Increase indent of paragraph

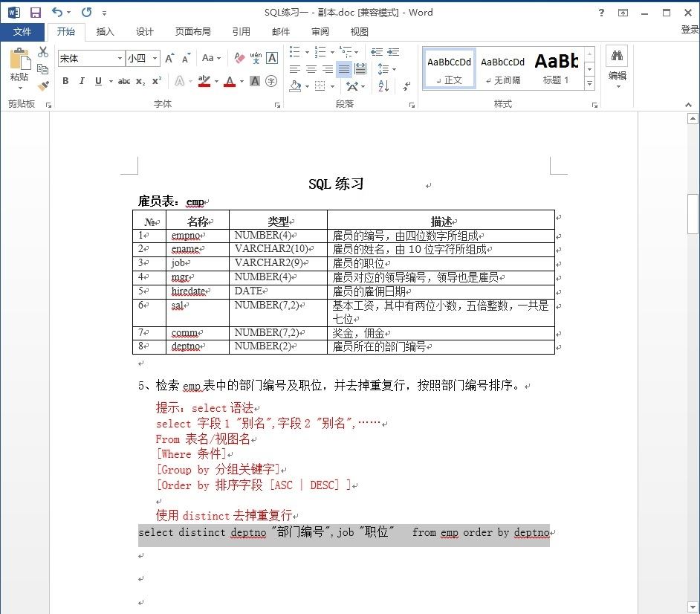pos(393,52)
